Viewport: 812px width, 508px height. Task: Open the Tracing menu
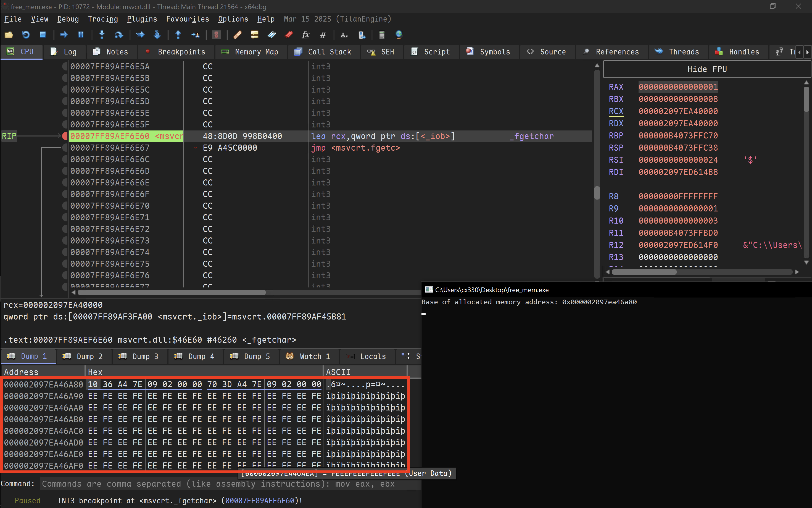click(103, 19)
